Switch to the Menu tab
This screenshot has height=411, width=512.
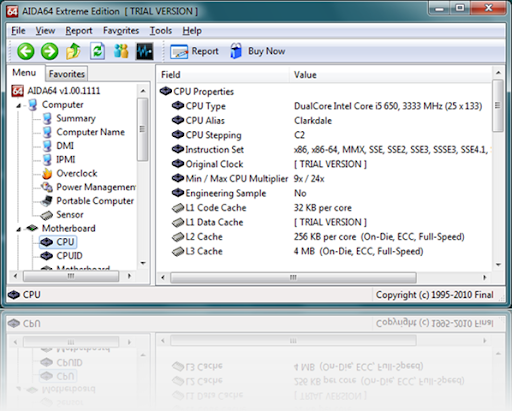tap(24, 73)
